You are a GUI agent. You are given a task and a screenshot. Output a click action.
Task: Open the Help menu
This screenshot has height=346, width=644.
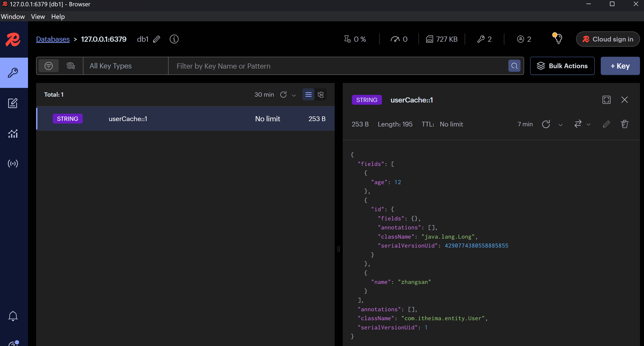(x=58, y=17)
